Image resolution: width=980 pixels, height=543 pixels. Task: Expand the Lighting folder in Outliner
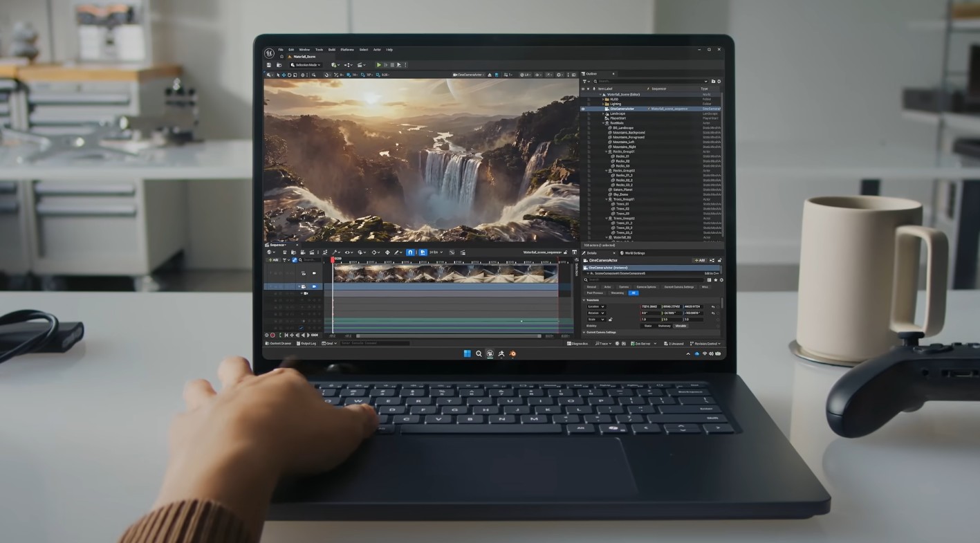(x=604, y=104)
